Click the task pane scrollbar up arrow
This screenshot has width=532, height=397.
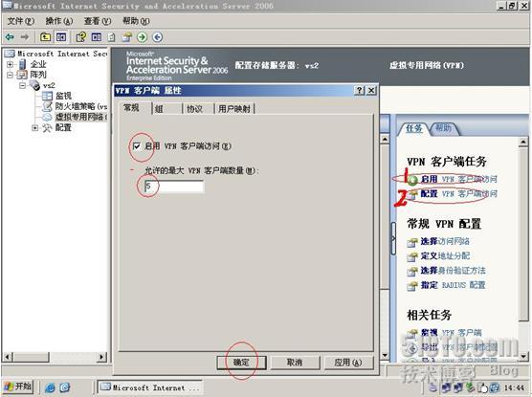click(523, 142)
